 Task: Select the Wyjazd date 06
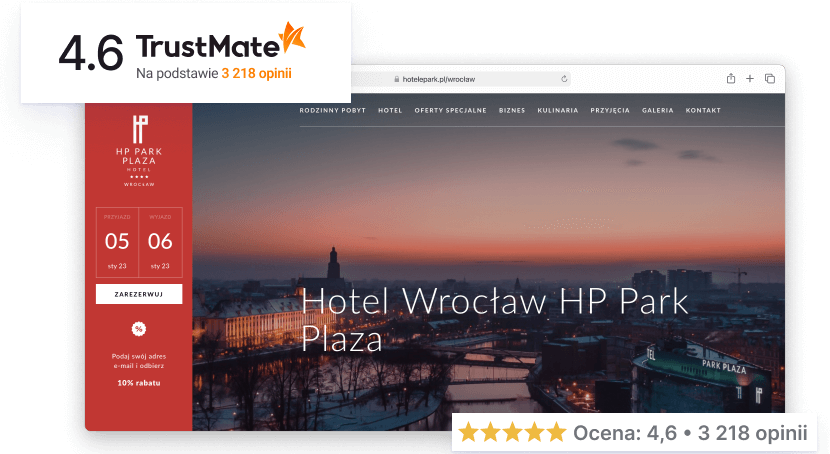point(160,242)
